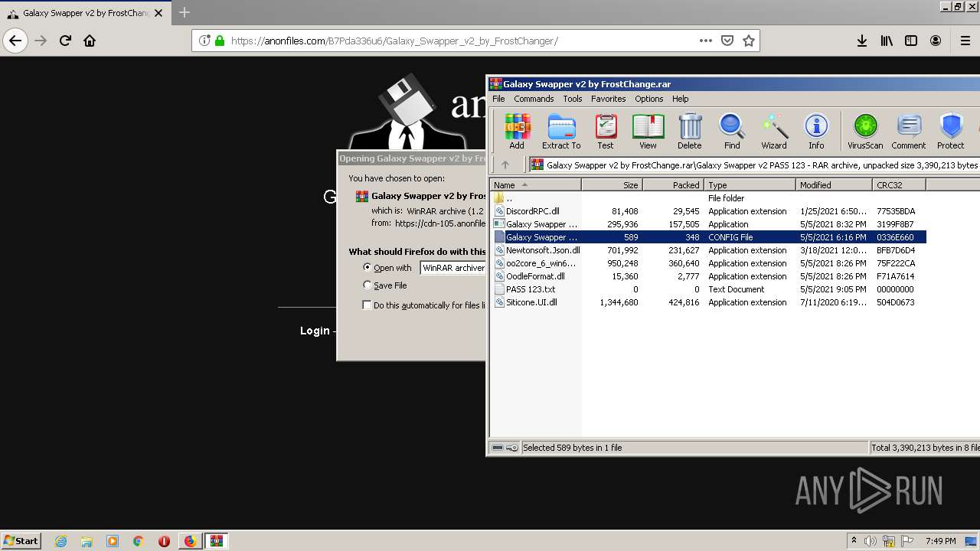
Task: Check Do this automatically for files
Action: pyautogui.click(x=367, y=305)
